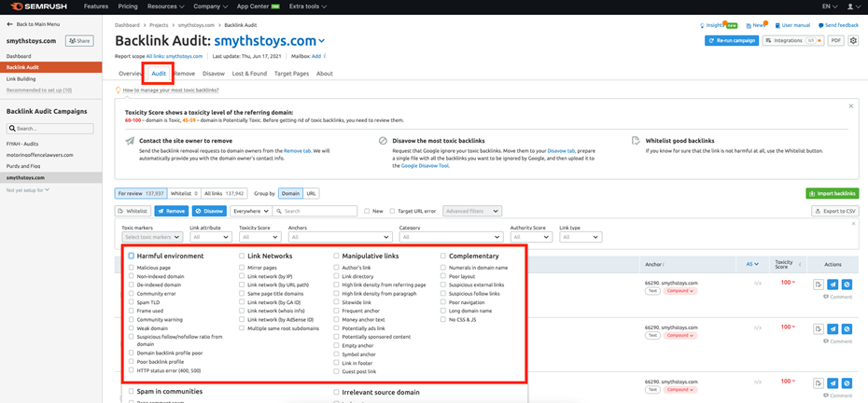Viewport: 868px width, 403px height.
Task: Toggle the Target URL error checkbox
Action: pyautogui.click(x=393, y=211)
